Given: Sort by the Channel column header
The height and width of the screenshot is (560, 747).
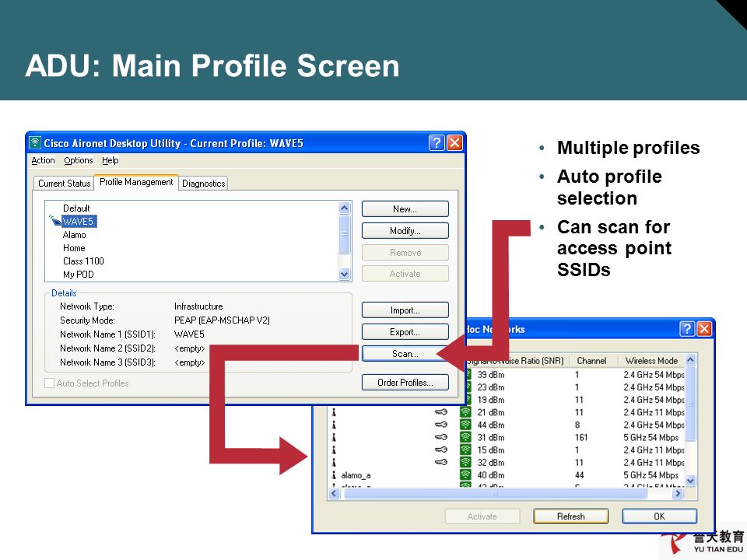Looking at the screenshot, I should (591, 360).
